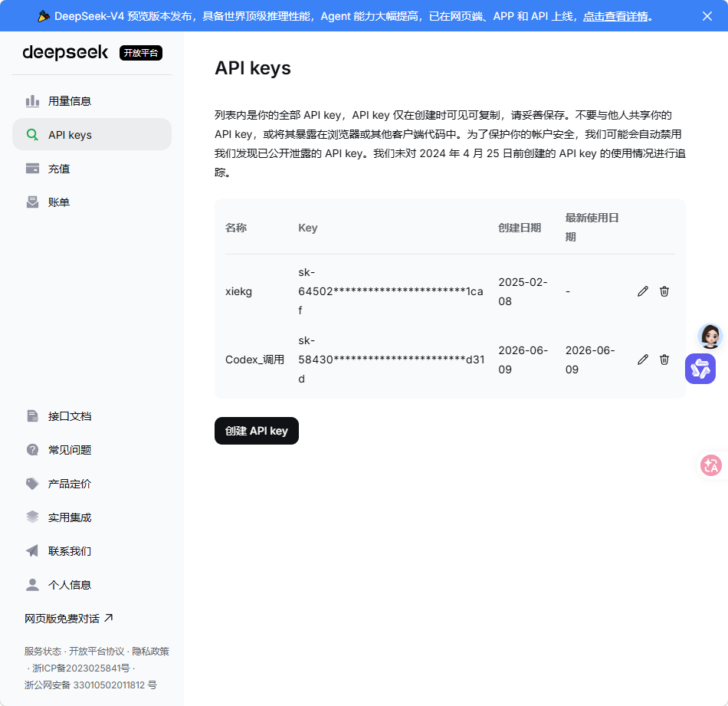Click the 最新使用日期 column header
This screenshot has height=706, width=728.
click(x=592, y=228)
